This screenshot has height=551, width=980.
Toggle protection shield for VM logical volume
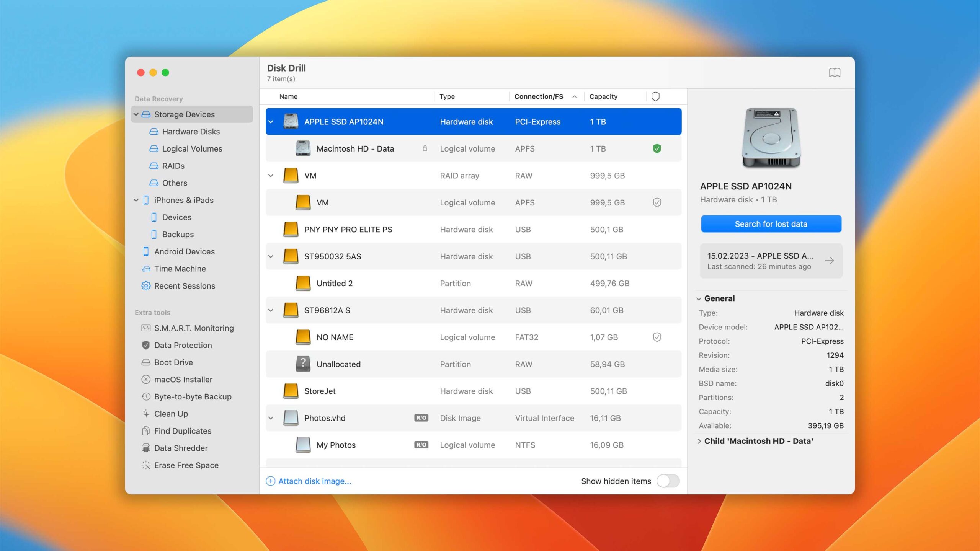656,202
